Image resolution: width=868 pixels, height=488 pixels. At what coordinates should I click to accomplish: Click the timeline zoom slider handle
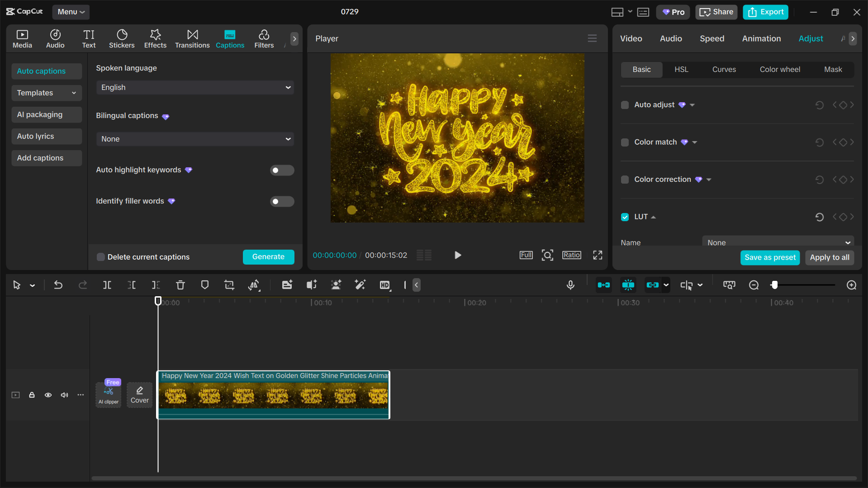[774, 285]
